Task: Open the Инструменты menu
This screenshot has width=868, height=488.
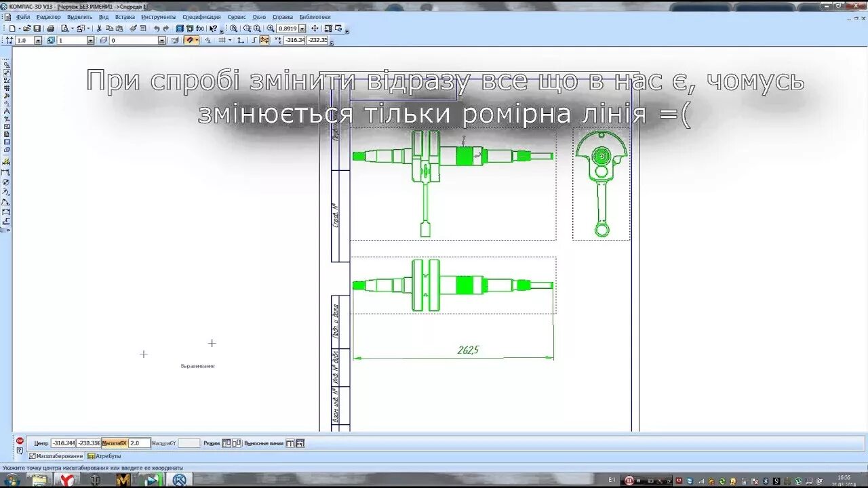Action: (x=158, y=17)
